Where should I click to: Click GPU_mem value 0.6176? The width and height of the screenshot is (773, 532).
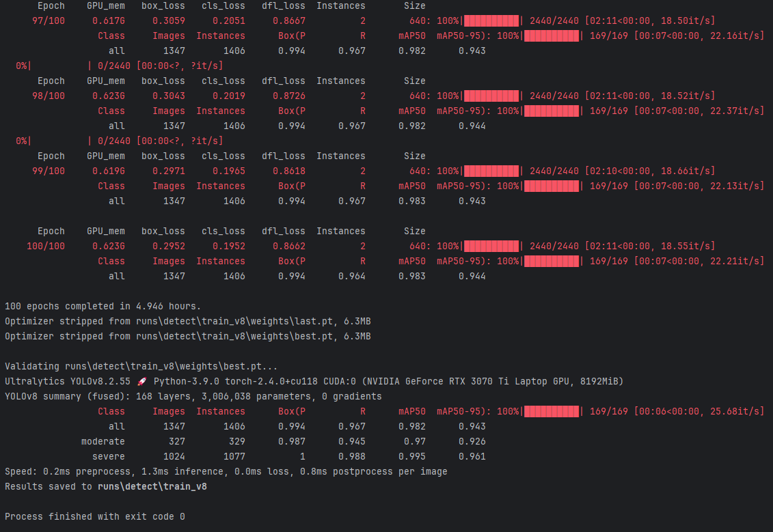tap(109, 20)
